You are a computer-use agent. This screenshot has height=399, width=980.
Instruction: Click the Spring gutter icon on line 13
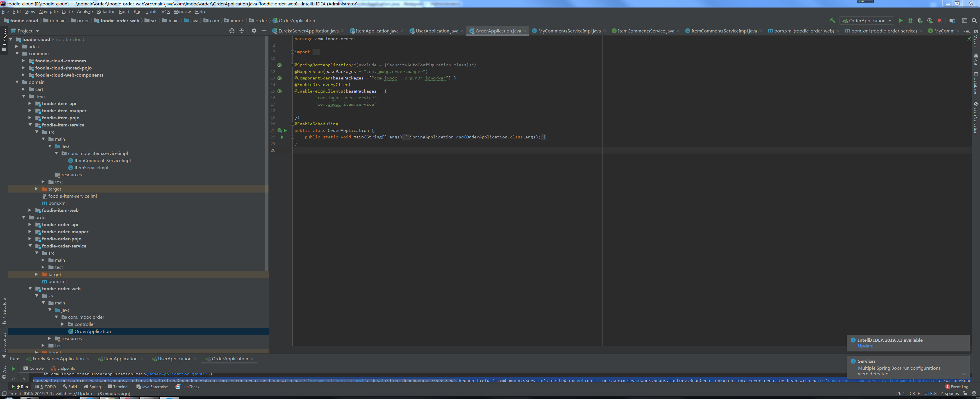[x=280, y=78]
